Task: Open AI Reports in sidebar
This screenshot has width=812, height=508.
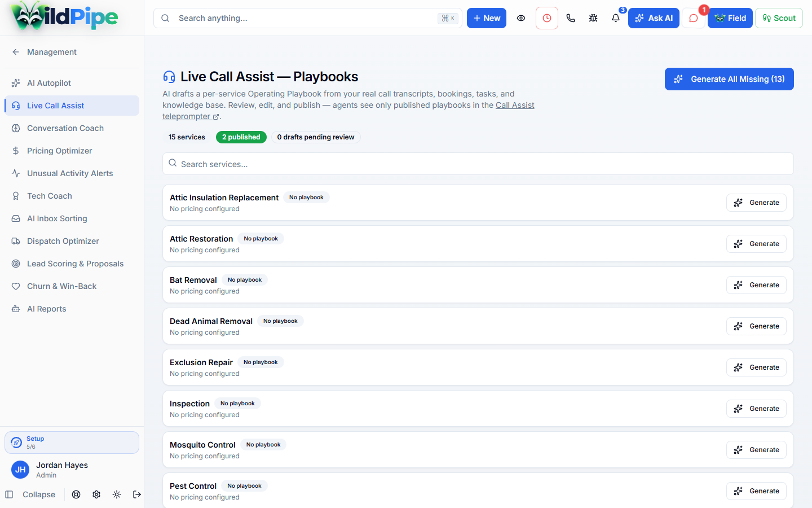Action: (x=72, y=309)
